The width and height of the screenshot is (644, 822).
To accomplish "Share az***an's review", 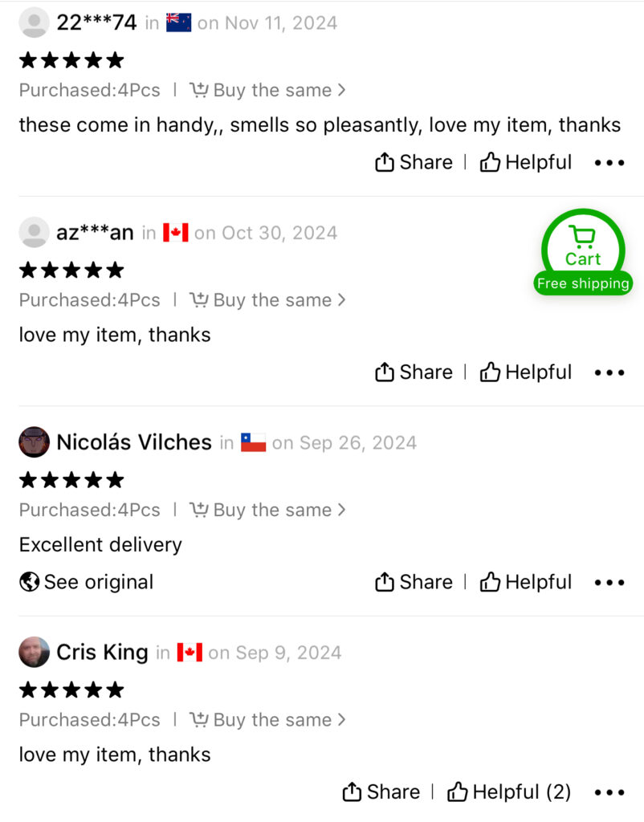I will [414, 372].
